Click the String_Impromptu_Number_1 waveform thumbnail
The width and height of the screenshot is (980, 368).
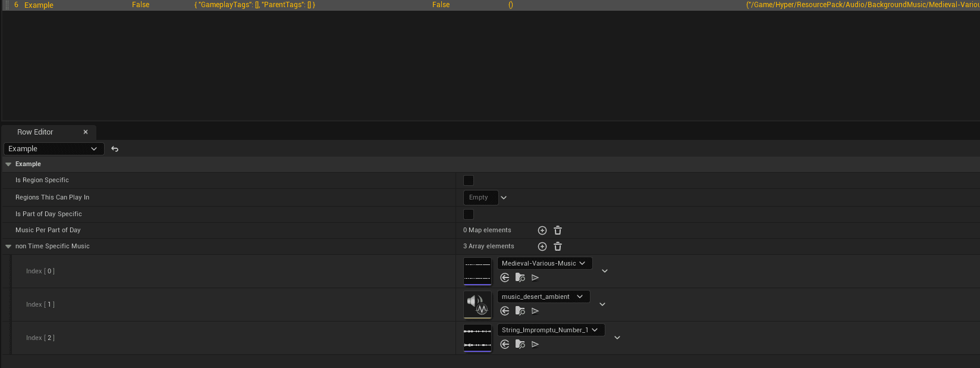(x=478, y=338)
